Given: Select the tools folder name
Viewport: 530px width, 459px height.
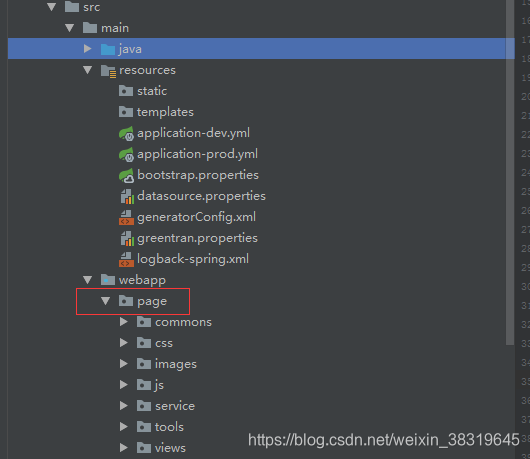Looking at the screenshot, I should click(x=169, y=427).
